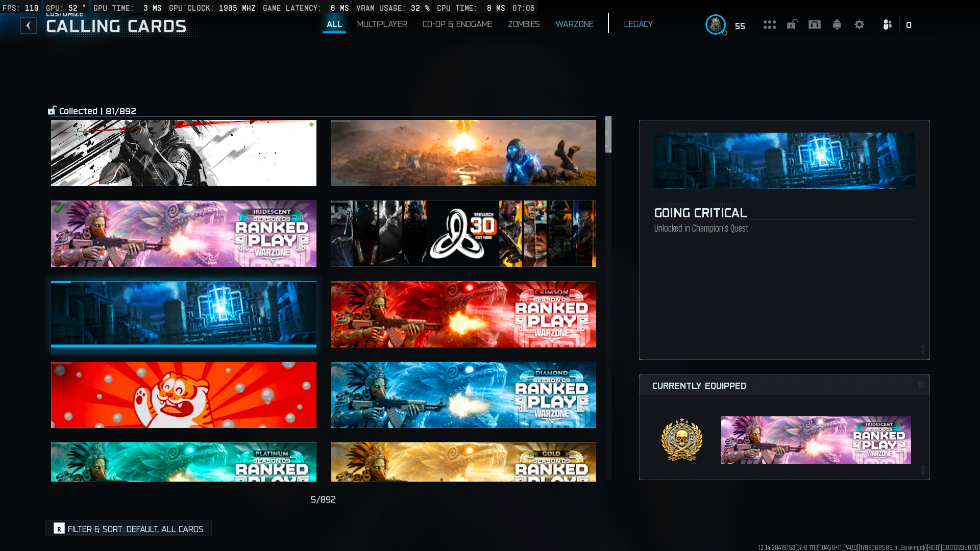Image resolution: width=980 pixels, height=551 pixels.
Task: Click the '5/892' counter
Action: (323, 499)
